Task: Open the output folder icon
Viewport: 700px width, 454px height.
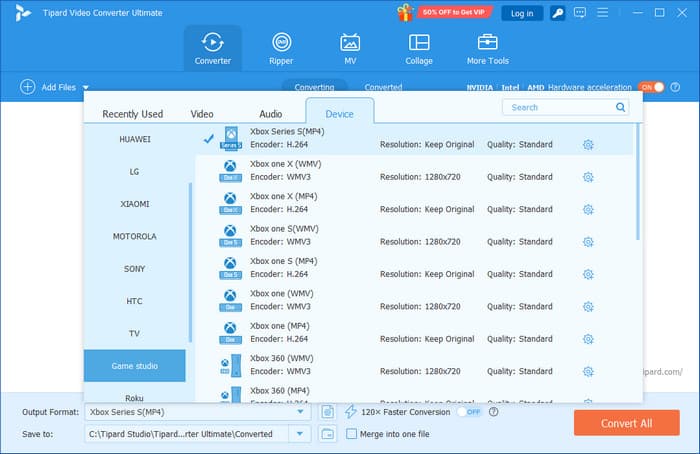Action: click(328, 433)
